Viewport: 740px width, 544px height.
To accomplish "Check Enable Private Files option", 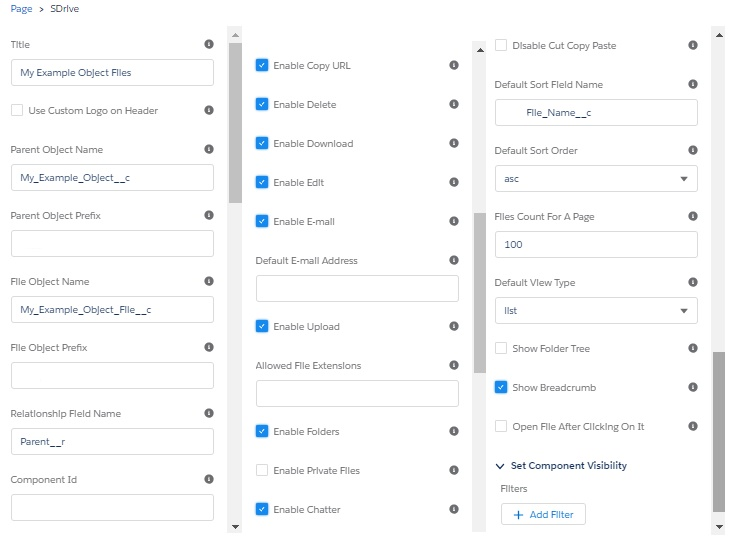I will click(262, 470).
